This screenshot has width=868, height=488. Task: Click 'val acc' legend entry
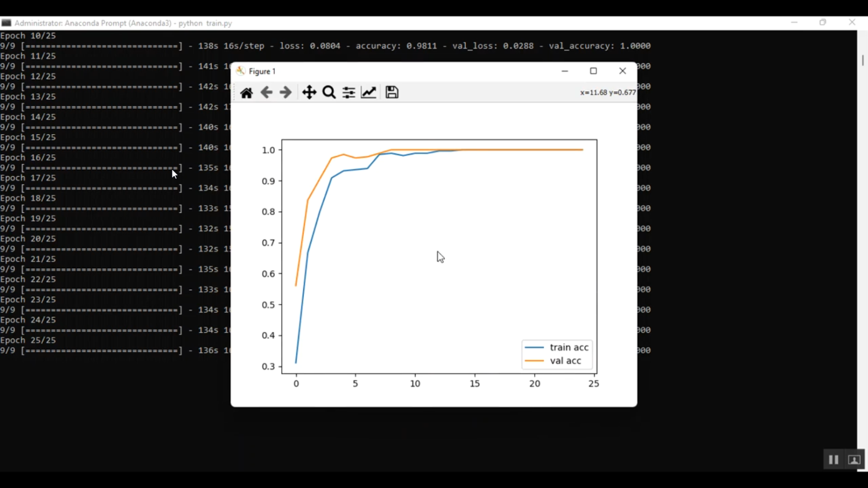[x=565, y=361]
